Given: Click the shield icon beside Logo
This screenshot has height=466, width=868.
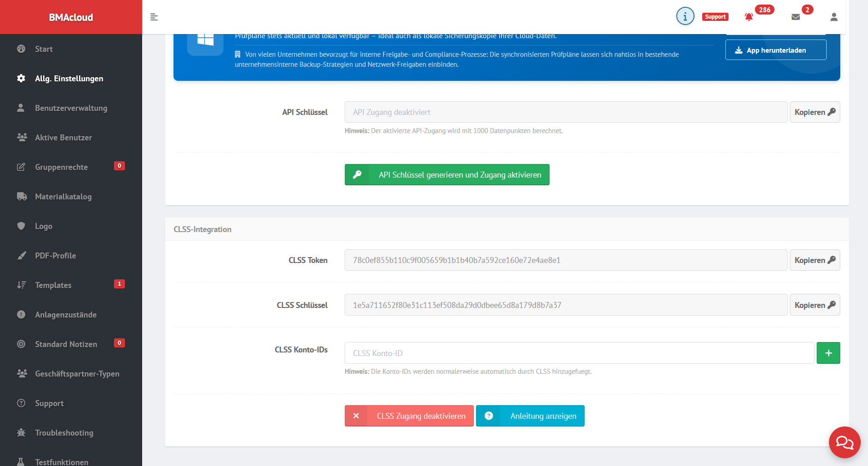Looking at the screenshot, I should [21, 226].
